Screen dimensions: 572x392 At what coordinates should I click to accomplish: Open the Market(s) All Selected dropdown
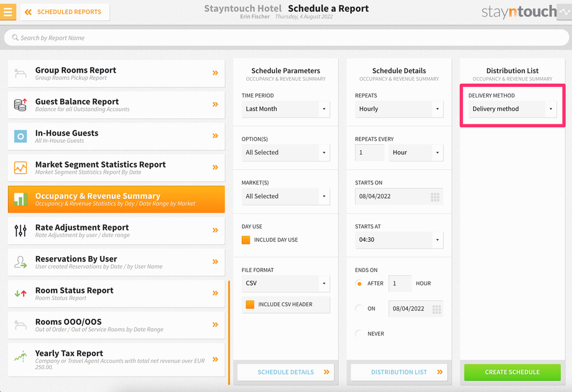pos(285,196)
